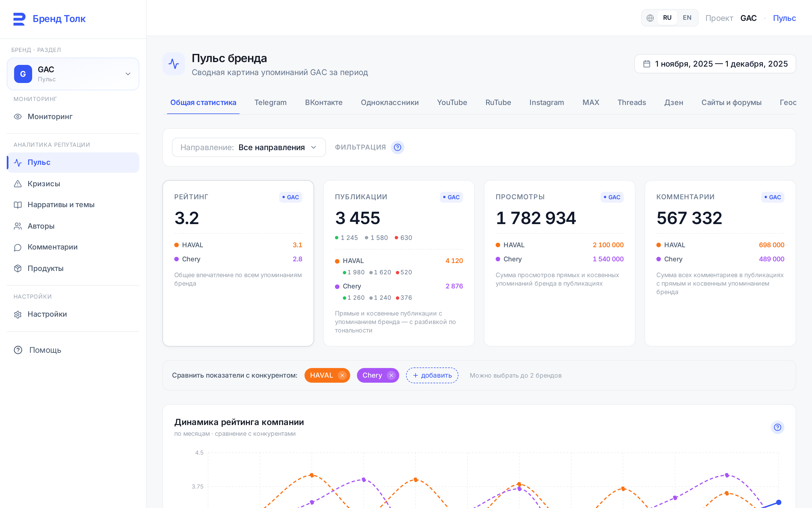This screenshot has height=508, width=812.
Task: Switch to the RuTube tab
Action: (x=498, y=102)
